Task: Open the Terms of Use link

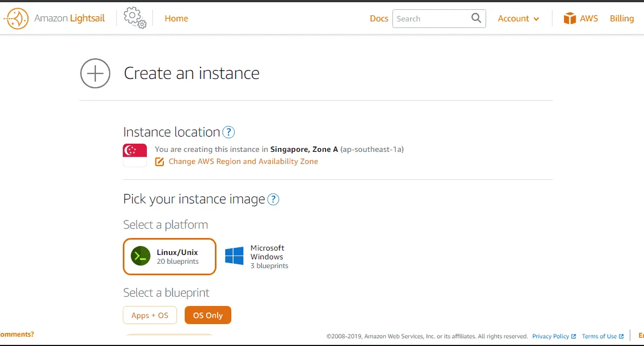Action: 599,336
